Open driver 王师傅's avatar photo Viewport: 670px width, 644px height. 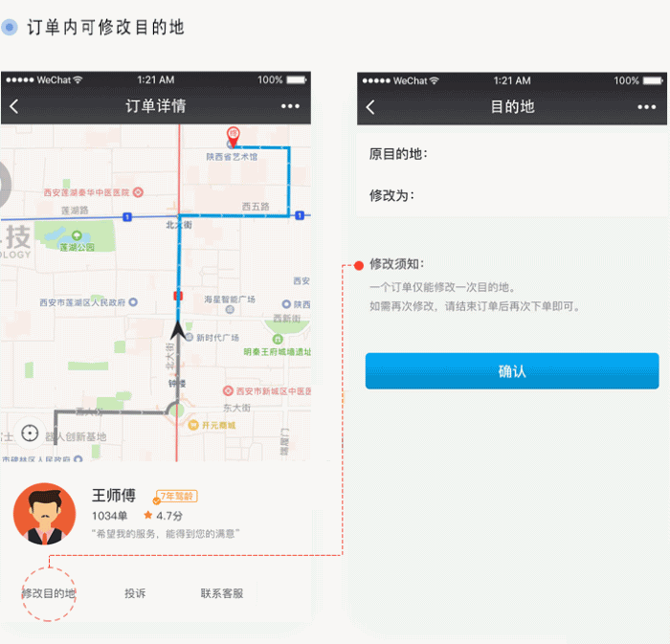44,514
